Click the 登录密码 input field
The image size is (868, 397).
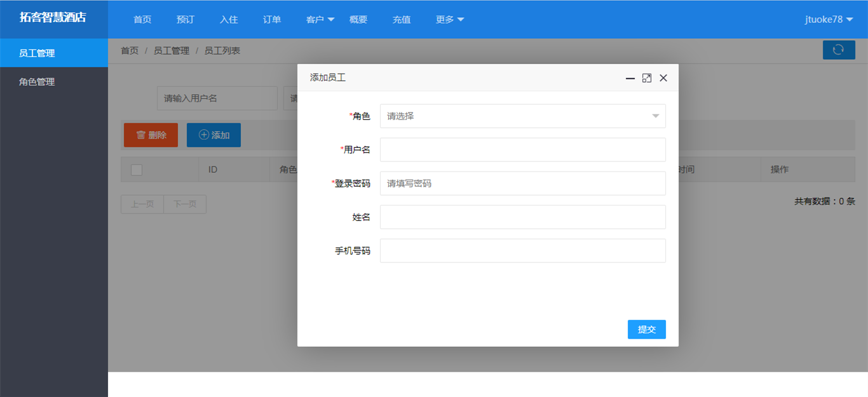(x=523, y=184)
